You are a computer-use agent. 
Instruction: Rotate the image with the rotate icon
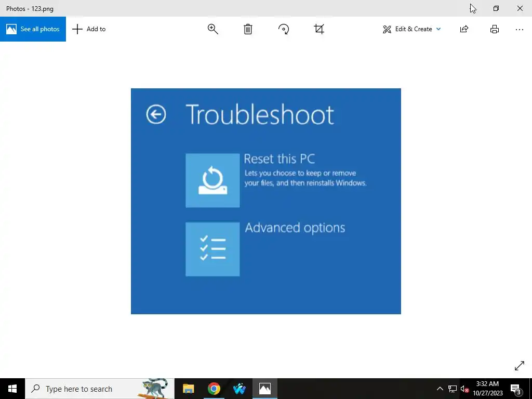(x=284, y=29)
